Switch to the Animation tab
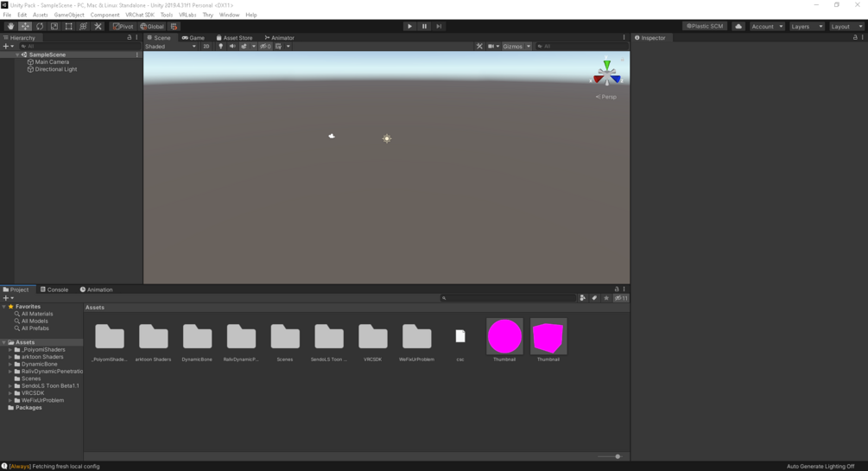 pyautogui.click(x=97, y=290)
